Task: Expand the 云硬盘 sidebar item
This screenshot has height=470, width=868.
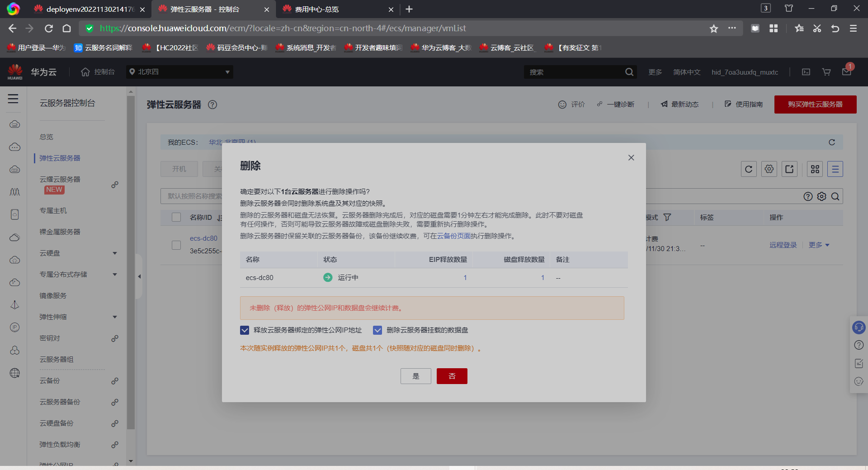Action: click(x=115, y=253)
